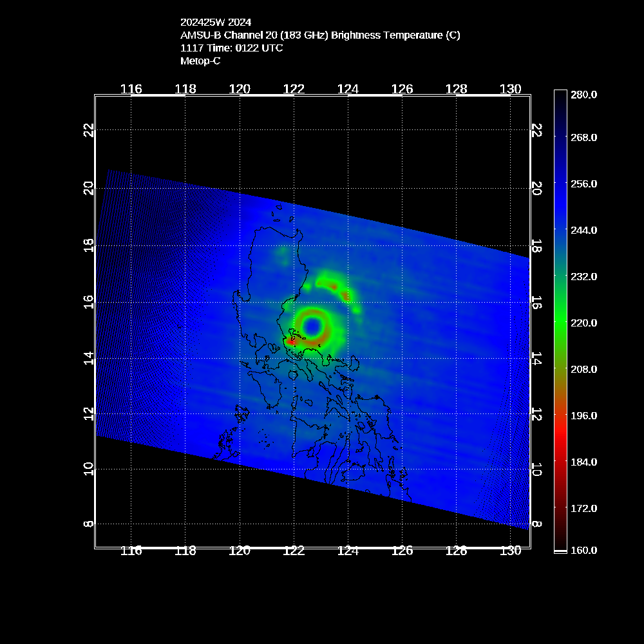Click latitude 14 label on left axis
Viewport: 644px width, 644px height.
[89, 358]
